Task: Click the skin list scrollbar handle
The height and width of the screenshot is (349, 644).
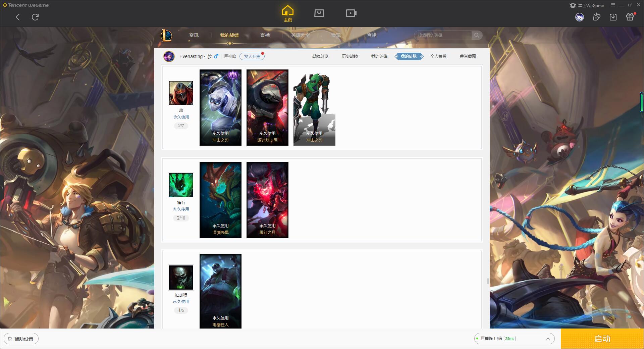Action: point(488,281)
